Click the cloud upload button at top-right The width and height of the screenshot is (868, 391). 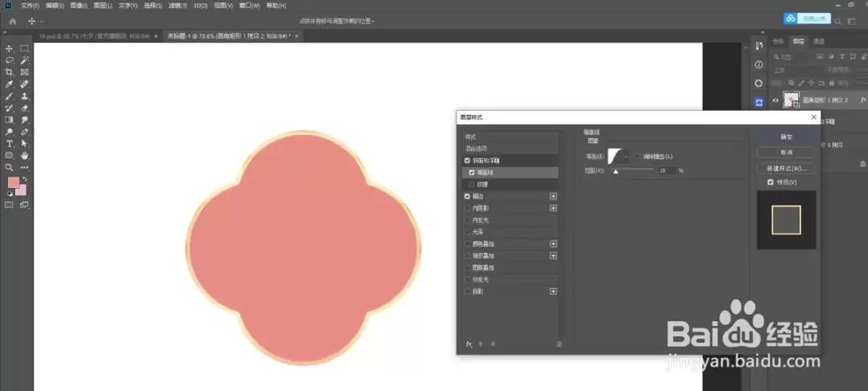(807, 18)
